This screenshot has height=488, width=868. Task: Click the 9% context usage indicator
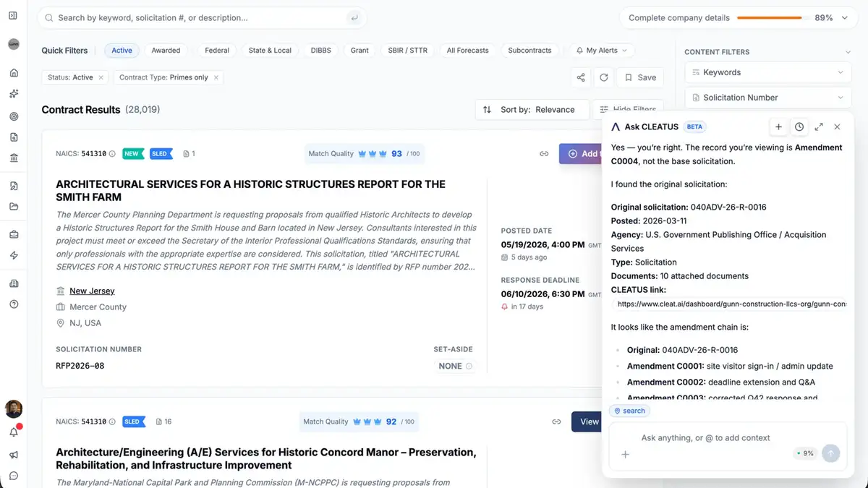click(805, 453)
